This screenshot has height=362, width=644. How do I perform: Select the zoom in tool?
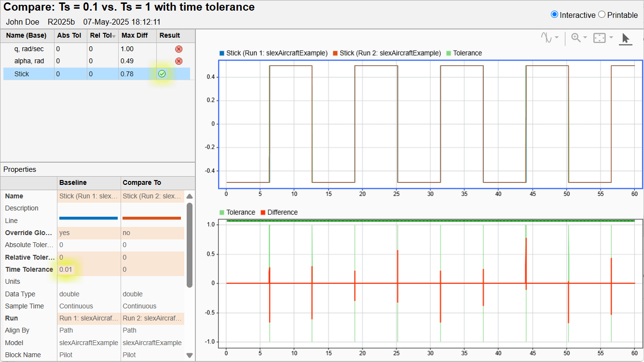coord(575,38)
